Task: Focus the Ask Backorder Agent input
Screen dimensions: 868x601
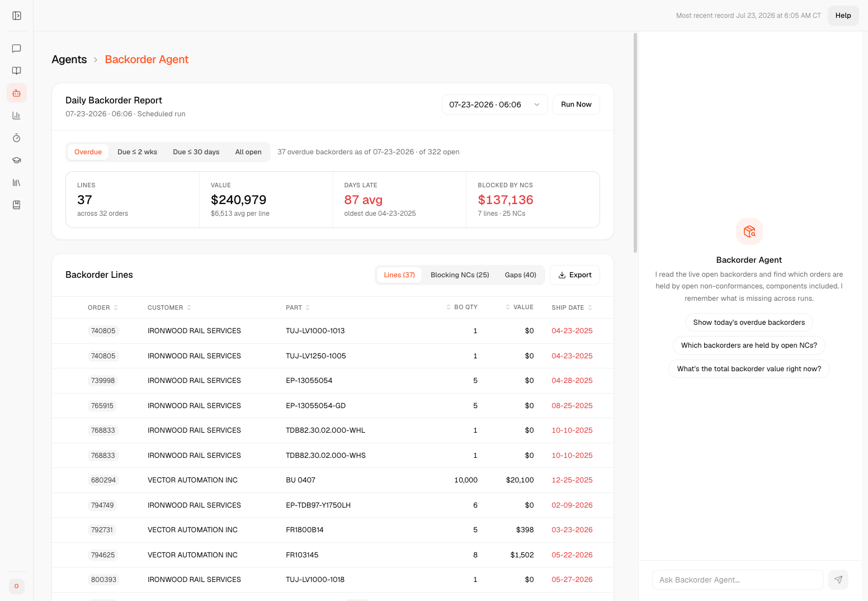Action: (x=738, y=580)
